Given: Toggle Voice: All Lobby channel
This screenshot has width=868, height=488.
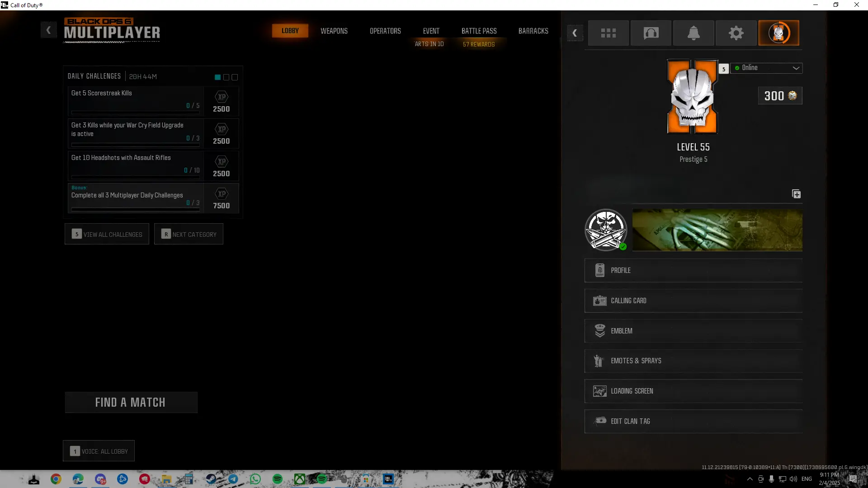Looking at the screenshot, I should (x=99, y=451).
